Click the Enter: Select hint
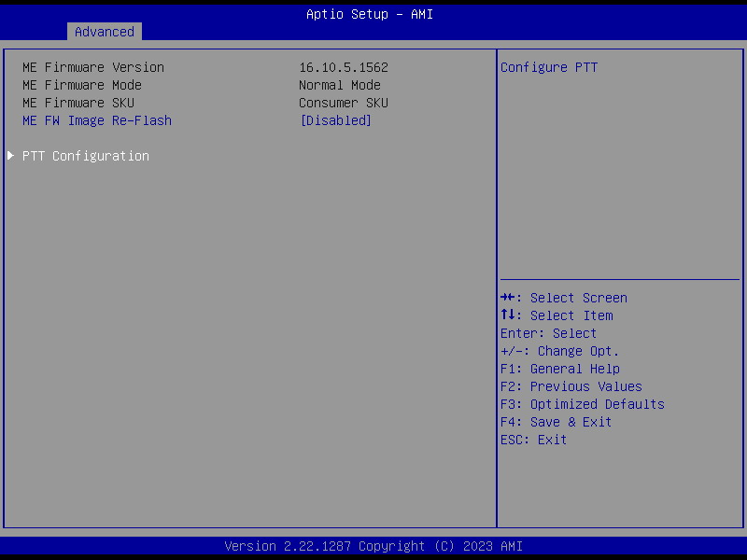 [x=548, y=333]
